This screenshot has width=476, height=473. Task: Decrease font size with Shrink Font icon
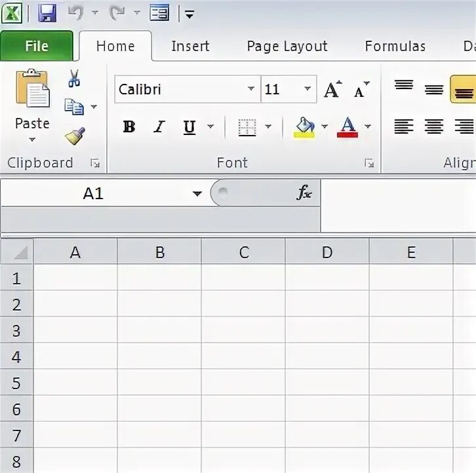click(x=361, y=90)
